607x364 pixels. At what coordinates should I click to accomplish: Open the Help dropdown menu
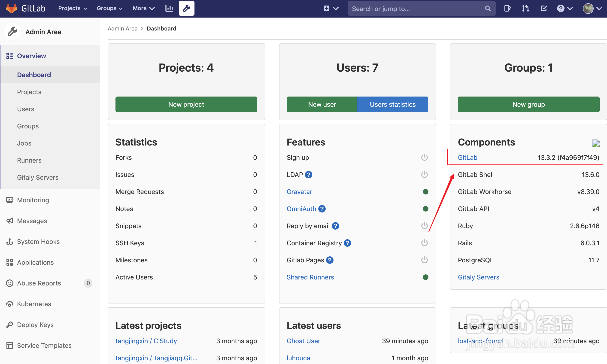tap(565, 9)
